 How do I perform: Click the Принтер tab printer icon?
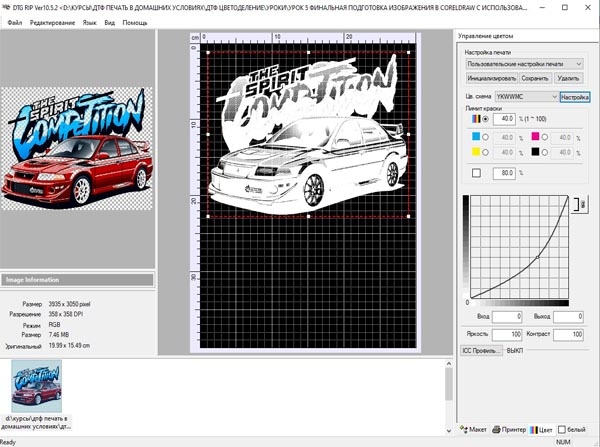(496, 429)
